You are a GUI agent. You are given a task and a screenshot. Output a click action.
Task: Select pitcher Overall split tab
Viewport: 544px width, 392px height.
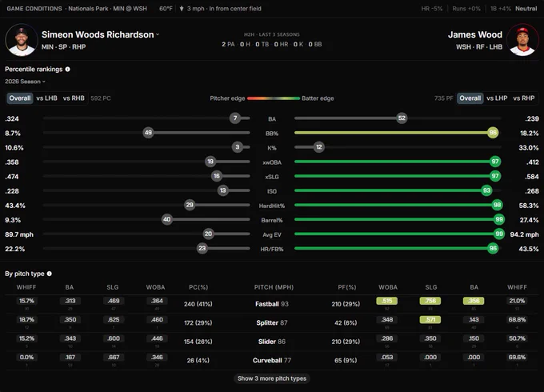(x=20, y=98)
